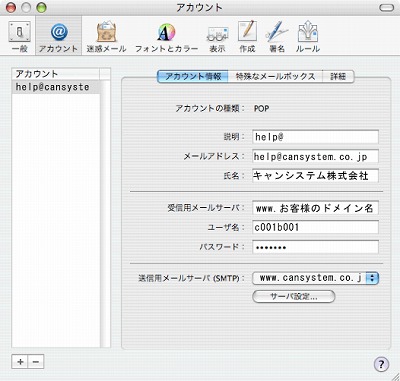Open the 署名 (Signatures) preferences pane
Image resolution: width=400 pixels, height=381 pixels.
click(x=277, y=37)
